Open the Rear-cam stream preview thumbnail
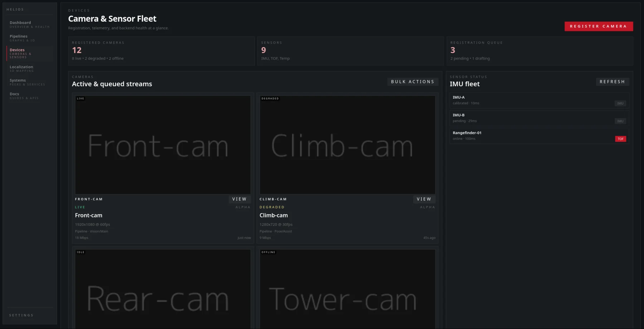The height and width of the screenshot is (329, 644). [x=163, y=289]
